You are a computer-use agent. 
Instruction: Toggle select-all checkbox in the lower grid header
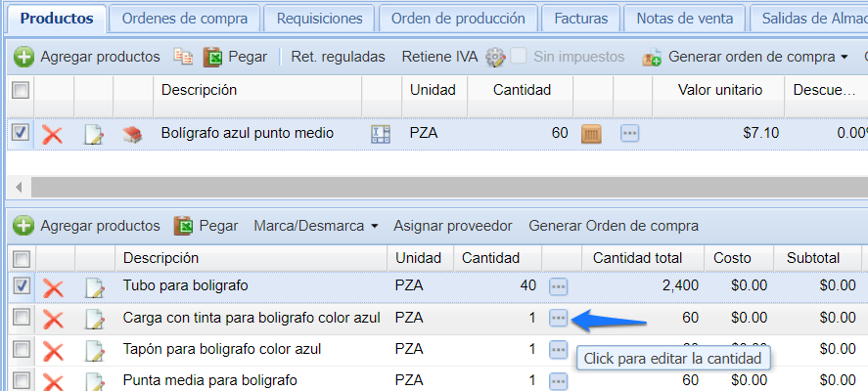pos(21,258)
